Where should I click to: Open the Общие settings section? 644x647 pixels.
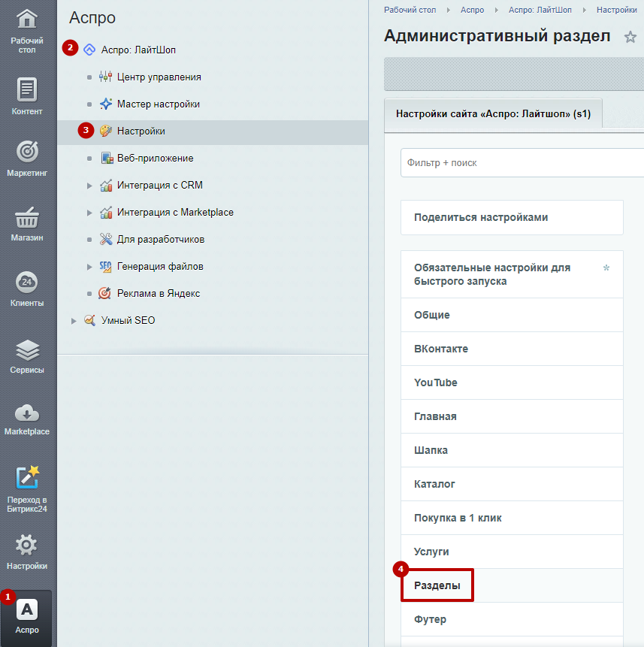pos(512,315)
